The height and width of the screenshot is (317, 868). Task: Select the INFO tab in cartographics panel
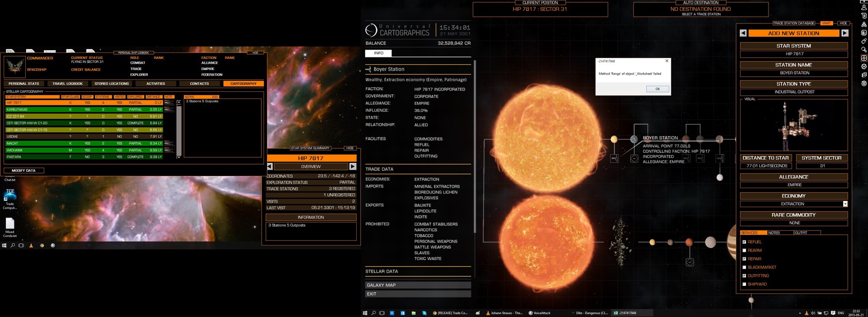point(378,53)
